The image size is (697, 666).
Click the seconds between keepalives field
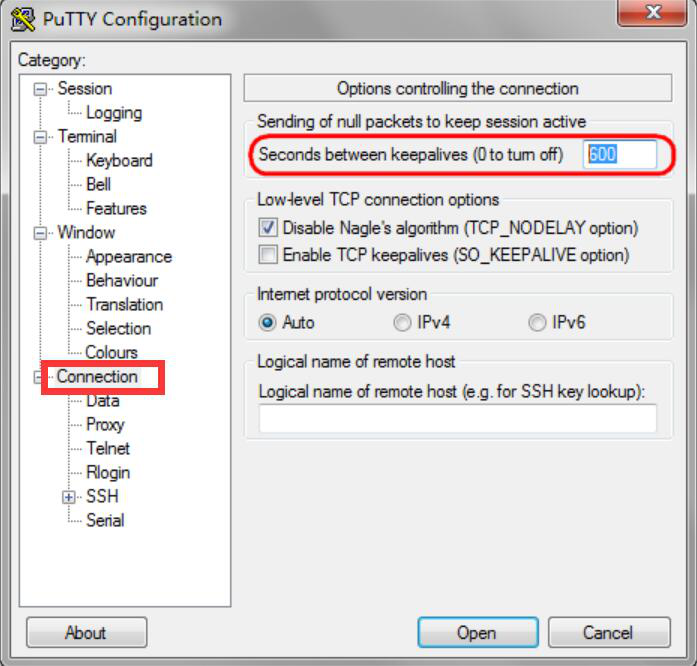click(620, 154)
